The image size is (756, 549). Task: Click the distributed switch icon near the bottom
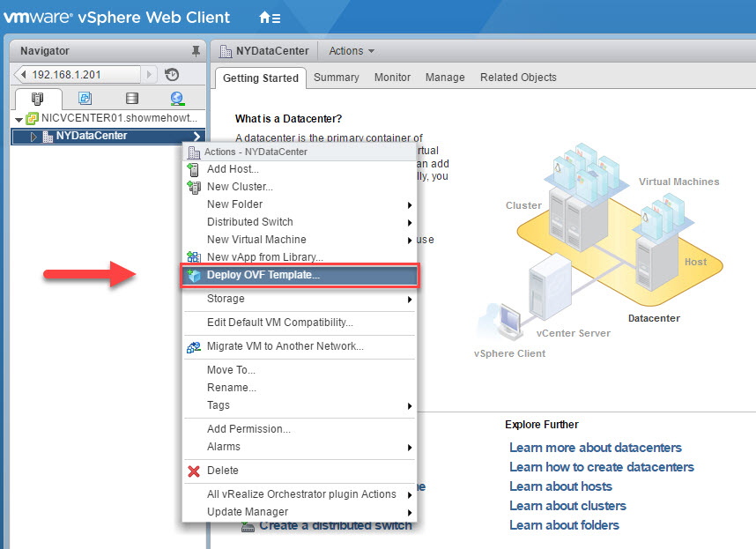pos(248,527)
